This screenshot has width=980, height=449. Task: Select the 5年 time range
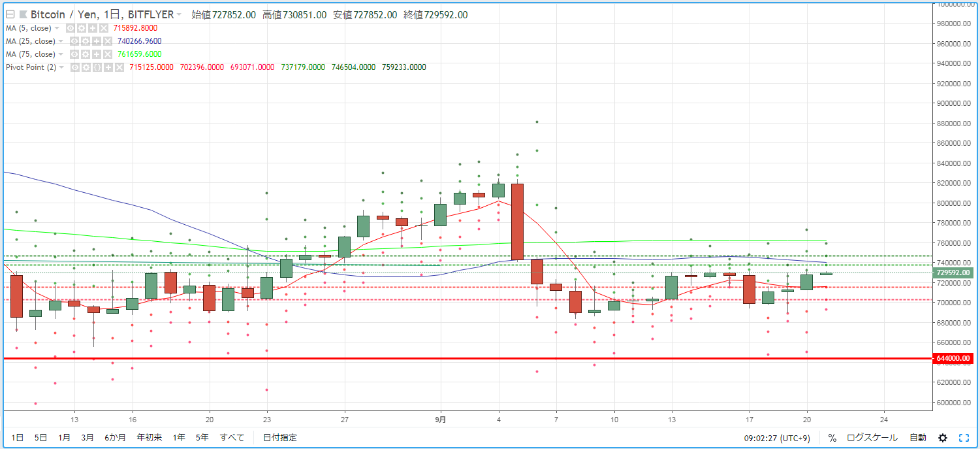coord(202,438)
